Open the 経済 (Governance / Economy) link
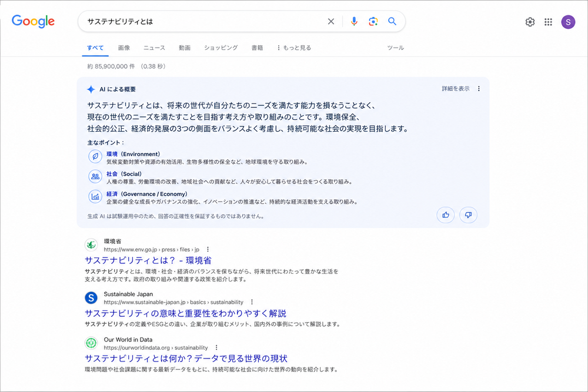The height and width of the screenshot is (392, 588). (x=147, y=194)
